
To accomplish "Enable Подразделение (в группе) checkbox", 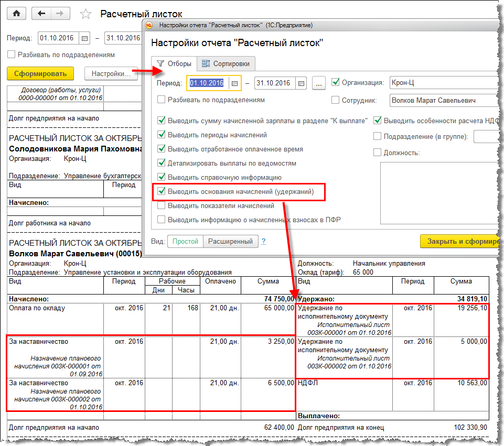I will coord(378,136).
